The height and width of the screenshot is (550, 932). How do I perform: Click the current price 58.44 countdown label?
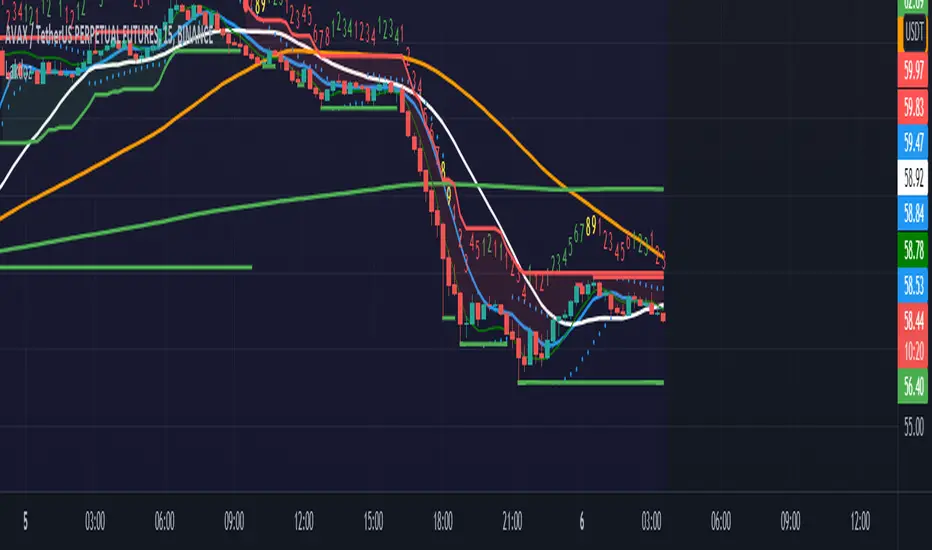point(913,336)
